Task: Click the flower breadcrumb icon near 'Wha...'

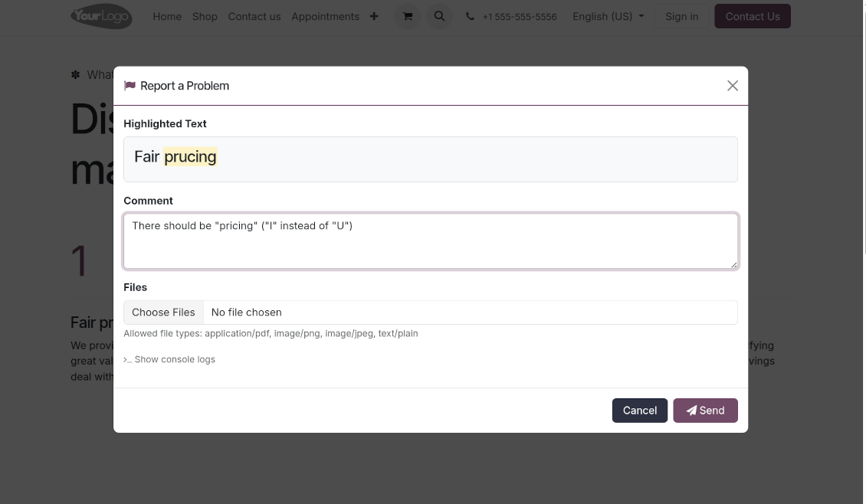Action: [x=75, y=74]
